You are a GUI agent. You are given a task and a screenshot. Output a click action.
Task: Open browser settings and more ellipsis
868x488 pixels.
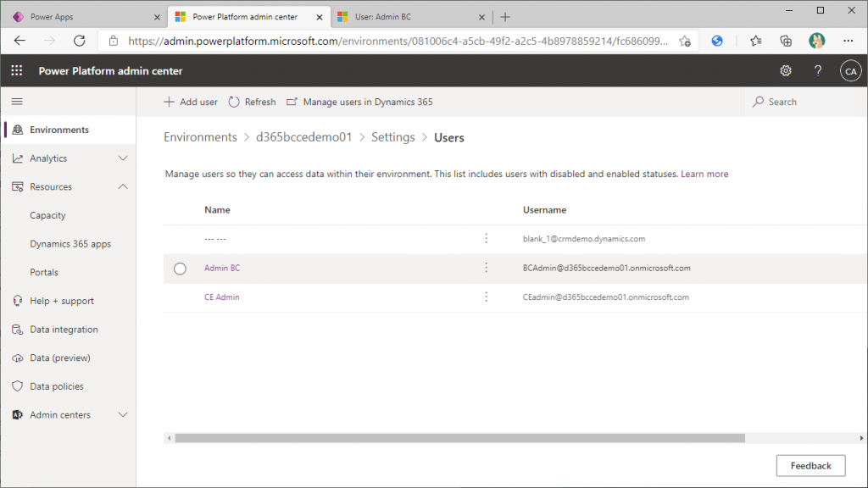point(848,41)
